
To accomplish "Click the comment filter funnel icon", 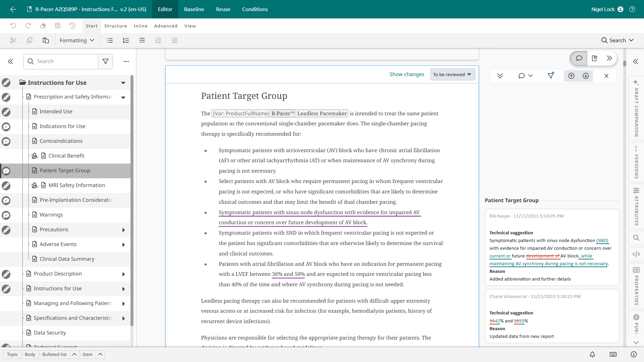I will [x=550, y=75].
